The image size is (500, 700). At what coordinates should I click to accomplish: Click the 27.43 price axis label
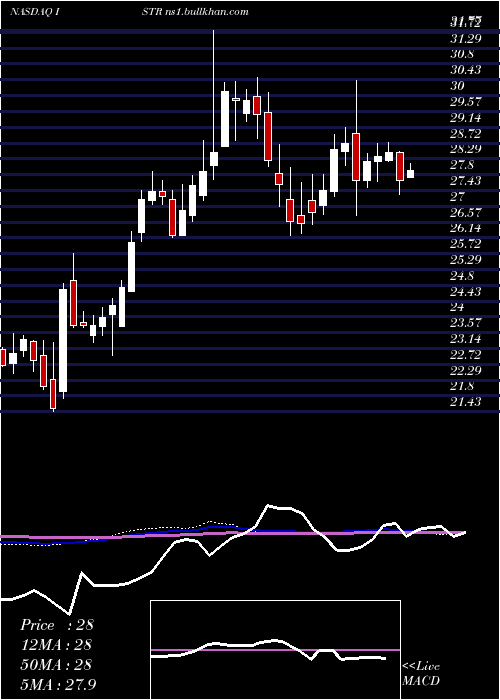tap(466, 180)
